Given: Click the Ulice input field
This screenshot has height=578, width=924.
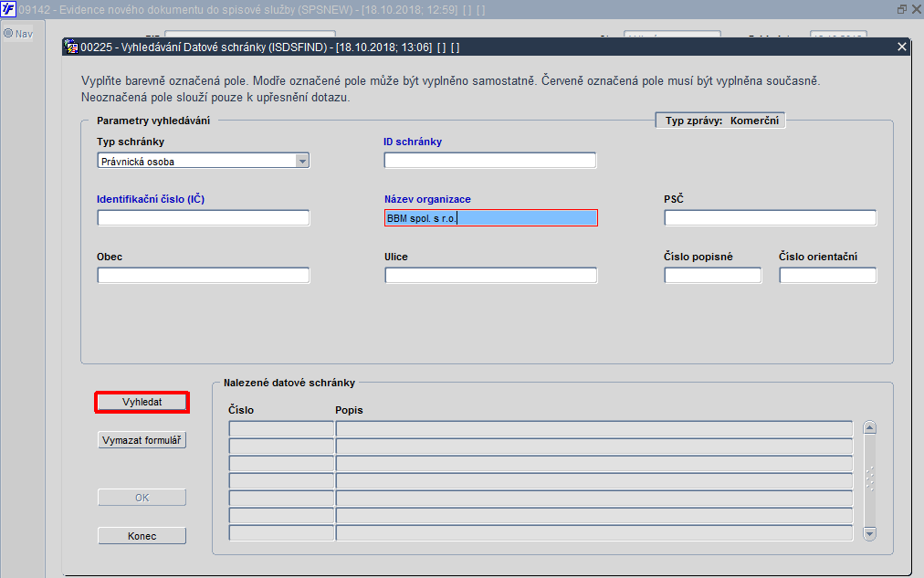Looking at the screenshot, I should pos(491,275).
